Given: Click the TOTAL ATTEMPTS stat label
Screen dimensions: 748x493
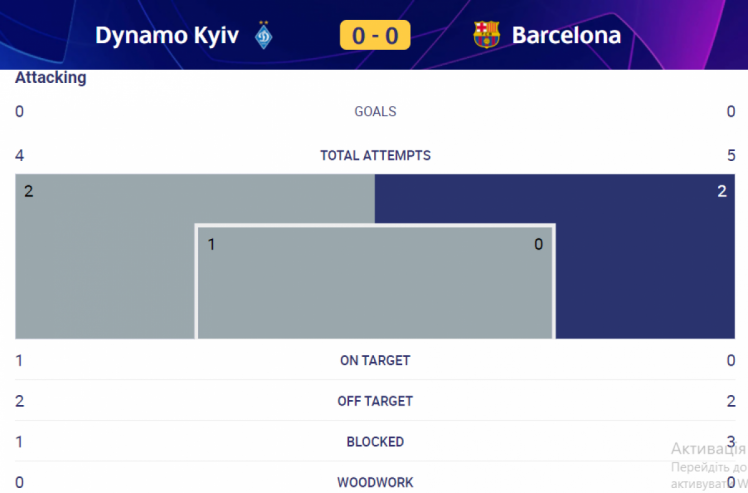Looking at the screenshot, I should [x=375, y=155].
